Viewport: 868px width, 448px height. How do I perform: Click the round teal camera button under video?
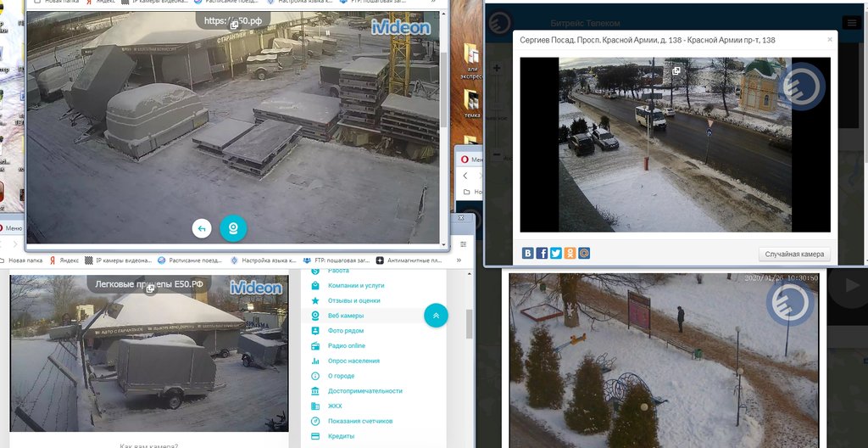233,228
